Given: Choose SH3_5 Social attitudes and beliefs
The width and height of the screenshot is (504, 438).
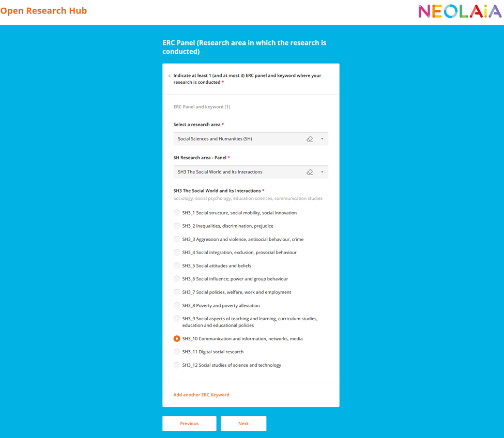Looking at the screenshot, I should [x=177, y=265].
